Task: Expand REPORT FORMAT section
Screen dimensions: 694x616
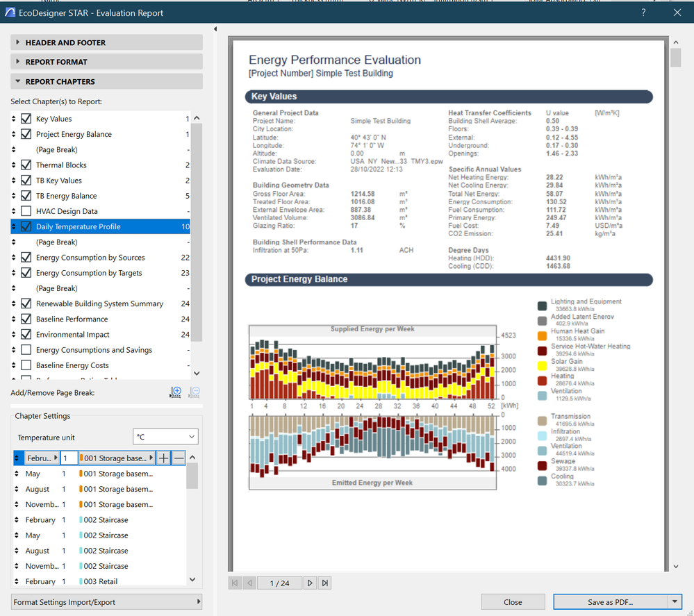Action: [107, 62]
